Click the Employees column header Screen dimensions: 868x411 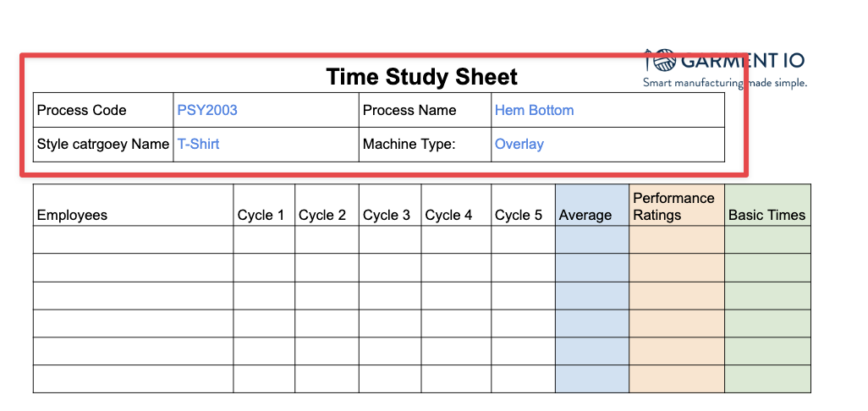point(73,215)
